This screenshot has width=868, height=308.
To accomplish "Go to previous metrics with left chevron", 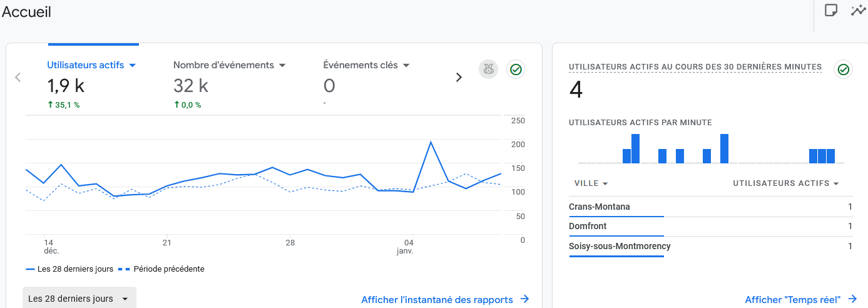I will 18,77.
